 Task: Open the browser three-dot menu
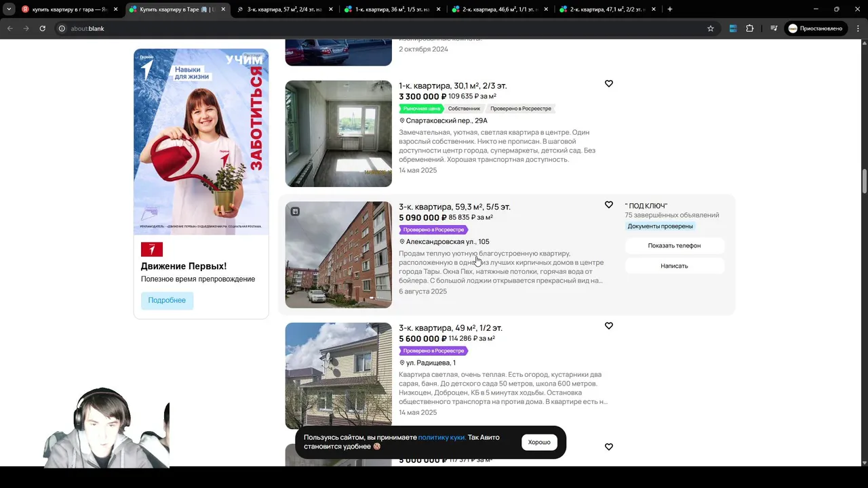[858, 28]
